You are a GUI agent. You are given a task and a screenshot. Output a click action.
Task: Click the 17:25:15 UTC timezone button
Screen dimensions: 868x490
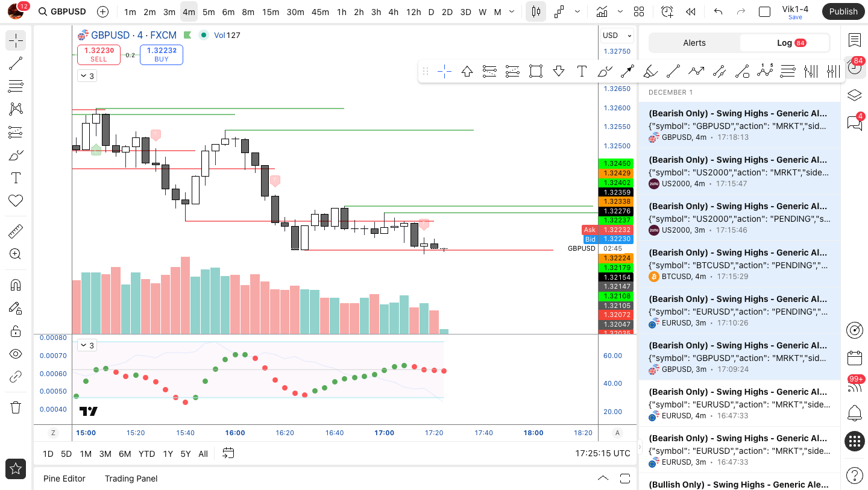pyautogui.click(x=603, y=453)
